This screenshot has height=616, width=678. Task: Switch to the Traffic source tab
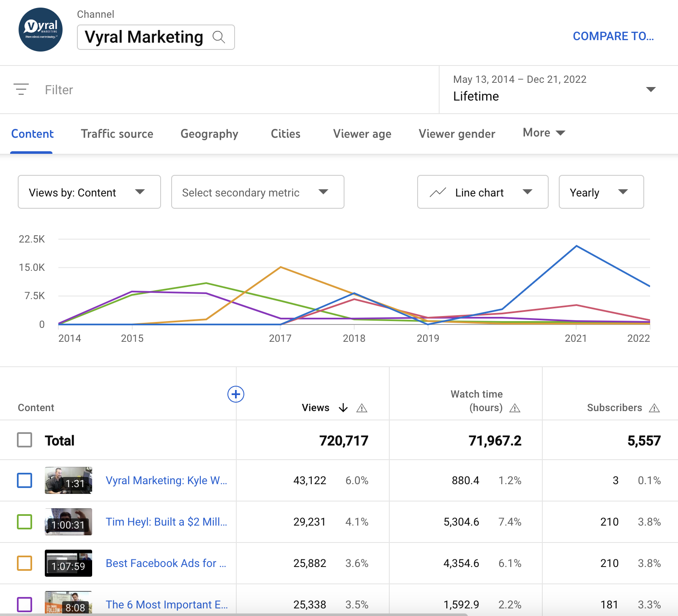pos(117,134)
